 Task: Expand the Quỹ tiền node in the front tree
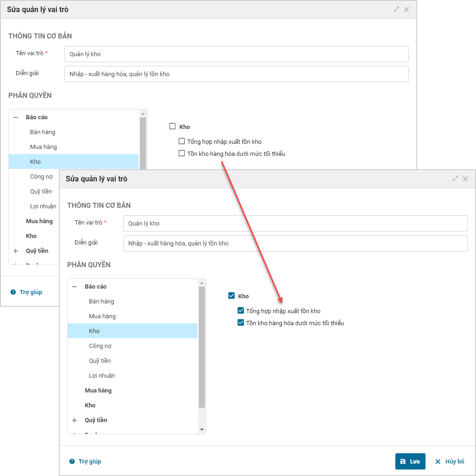click(74, 420)
